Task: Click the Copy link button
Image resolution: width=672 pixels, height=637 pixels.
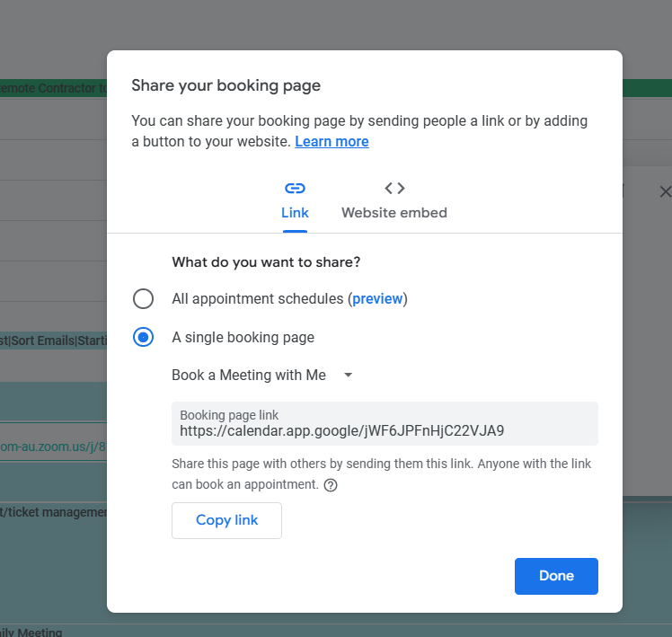Action: [226, 520]
